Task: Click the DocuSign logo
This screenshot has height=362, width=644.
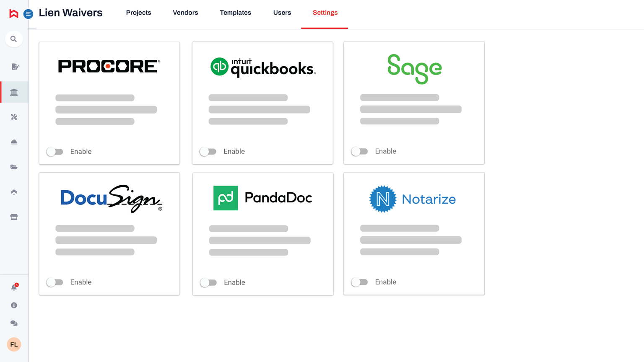Action: (x=111, y=199)
